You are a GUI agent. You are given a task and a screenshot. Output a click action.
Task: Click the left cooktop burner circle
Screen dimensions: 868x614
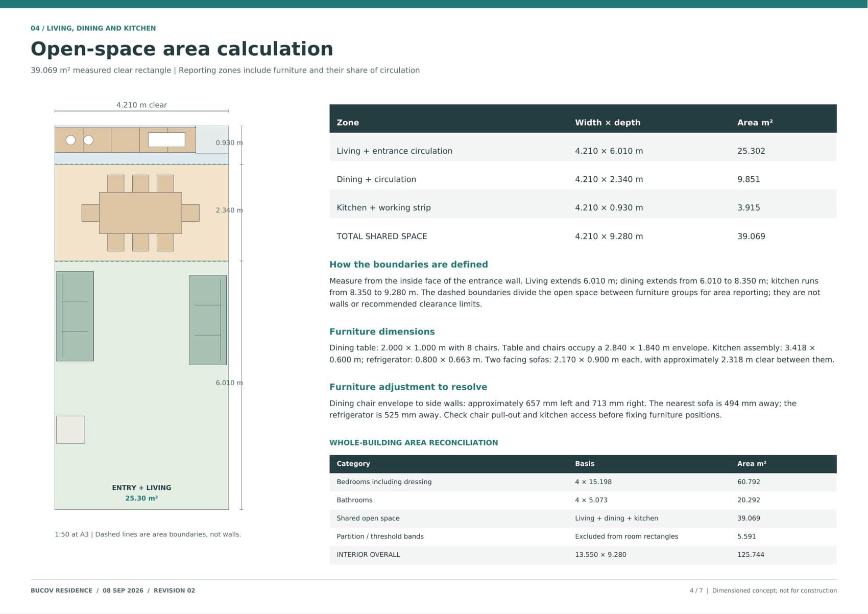[x=70, y=140]
